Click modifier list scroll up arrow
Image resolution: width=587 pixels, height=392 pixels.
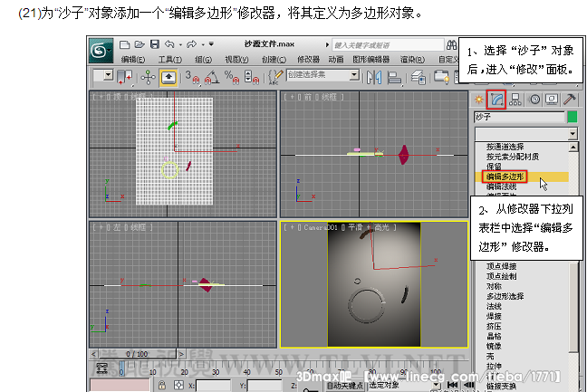[573, 147]
